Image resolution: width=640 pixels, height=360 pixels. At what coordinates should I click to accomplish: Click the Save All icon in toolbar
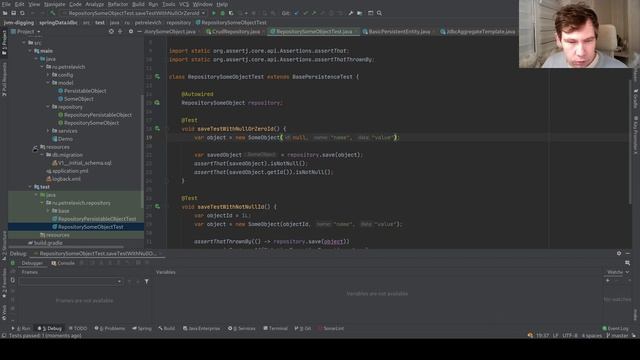(x=13, y=13)
